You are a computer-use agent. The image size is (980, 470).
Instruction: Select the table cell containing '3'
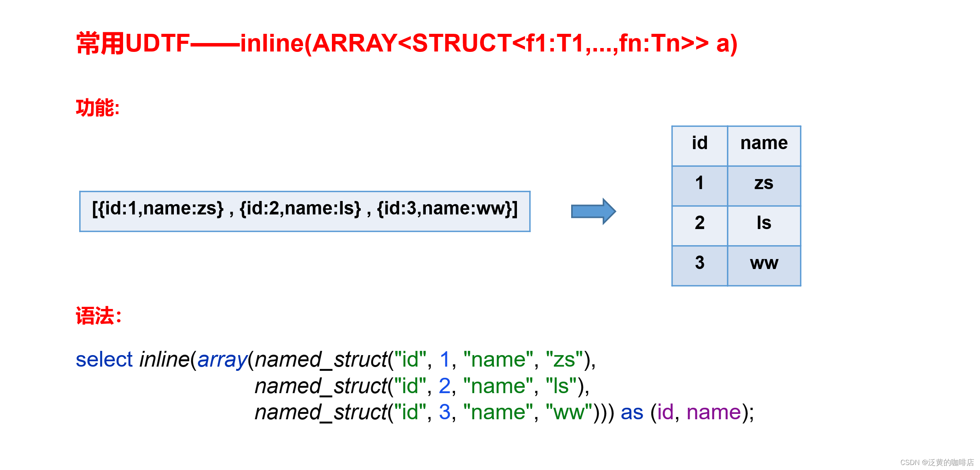pyautogui.click(x=700, y=266)
